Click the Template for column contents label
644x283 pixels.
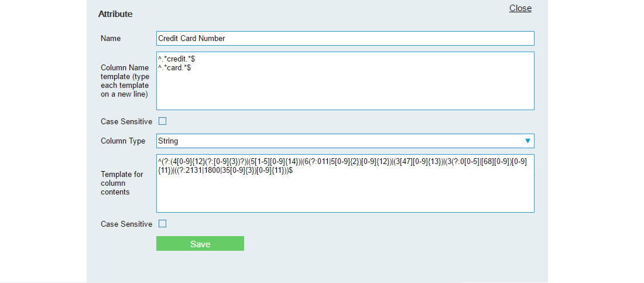click(x=122, y=183)
